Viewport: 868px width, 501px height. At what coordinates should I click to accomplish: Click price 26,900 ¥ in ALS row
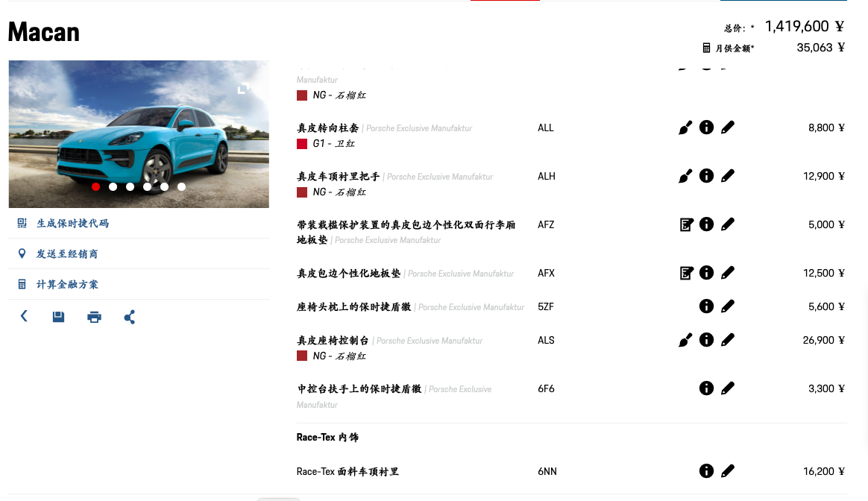pyautogui.click(x=824, y=340)
